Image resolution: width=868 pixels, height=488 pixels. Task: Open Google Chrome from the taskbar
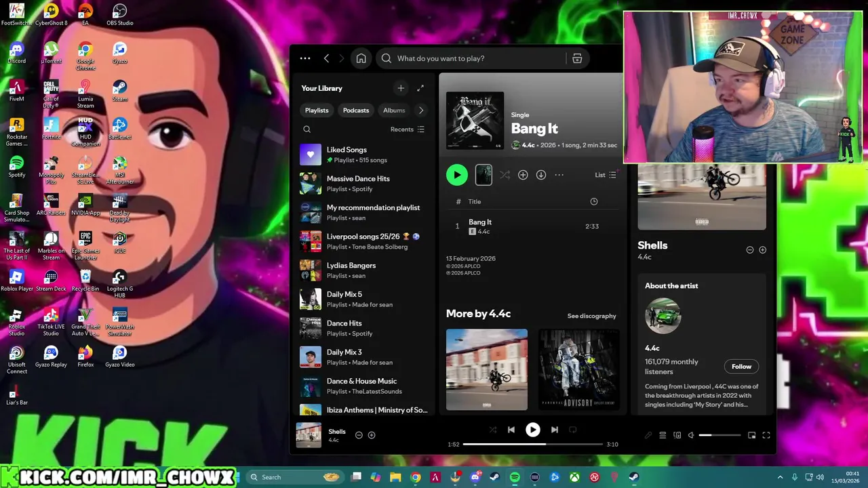point(416,477)
